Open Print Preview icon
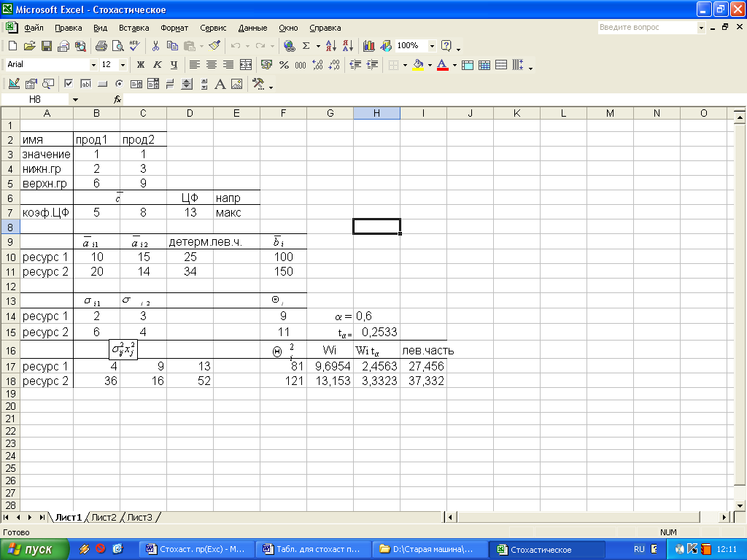Image resolution: width=747 pixels, height=560 pixels. (117, 46)
